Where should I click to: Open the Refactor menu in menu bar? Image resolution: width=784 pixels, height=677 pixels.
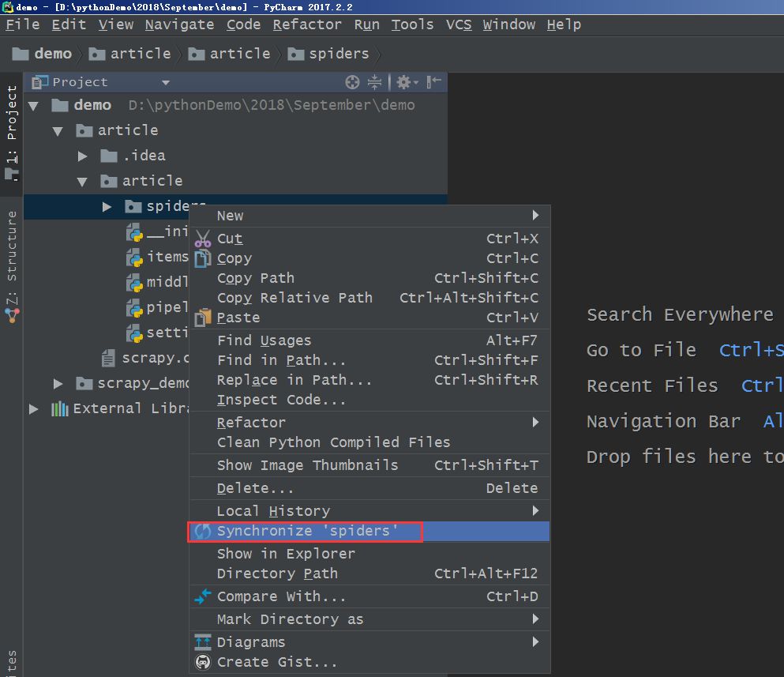[x=307, y=24]
